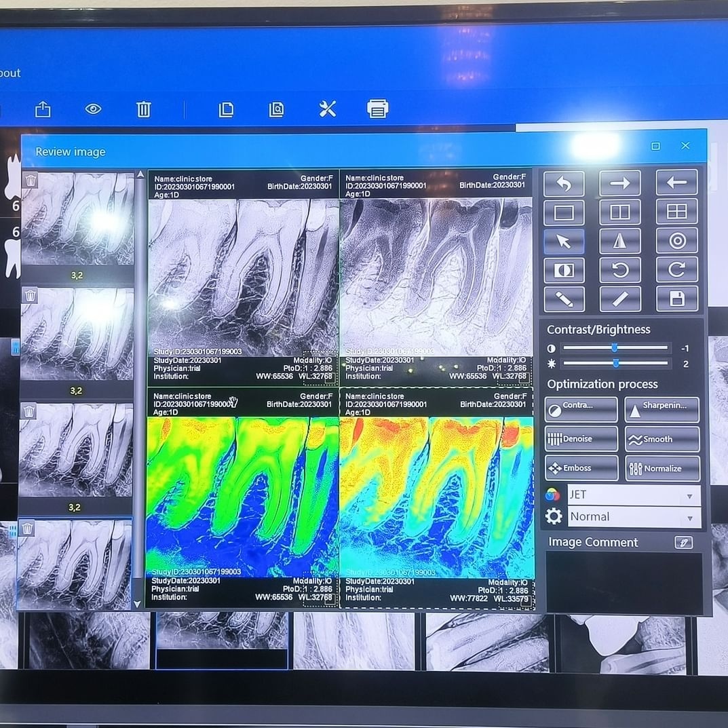728x728 pixels.
Task: Apply the Contrast optimization button
Action: click(x=581, y=410)
